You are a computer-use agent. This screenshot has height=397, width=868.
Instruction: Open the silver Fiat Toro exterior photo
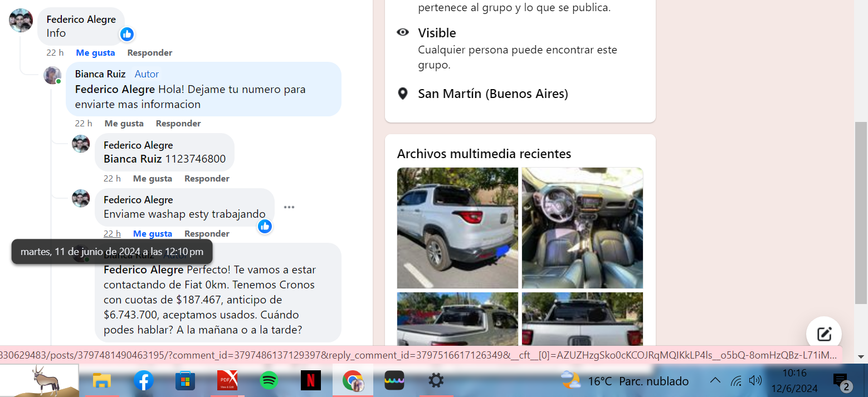coord(457,228)
